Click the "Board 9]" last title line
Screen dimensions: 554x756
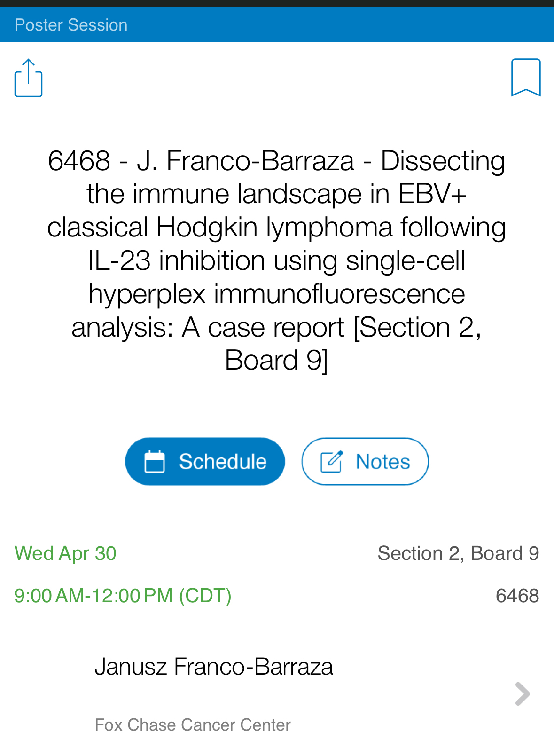click(x=276, y=361)
